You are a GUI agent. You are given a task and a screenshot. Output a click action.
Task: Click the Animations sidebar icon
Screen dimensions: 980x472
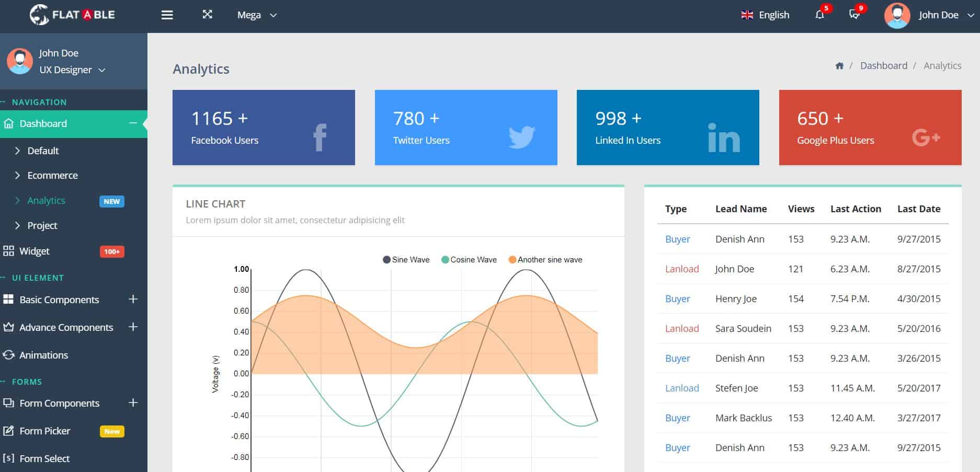8,355
